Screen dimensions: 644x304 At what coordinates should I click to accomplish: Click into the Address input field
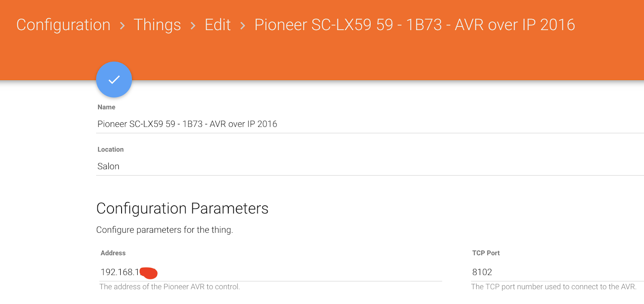pyautogui.click(x=282, y=272)
